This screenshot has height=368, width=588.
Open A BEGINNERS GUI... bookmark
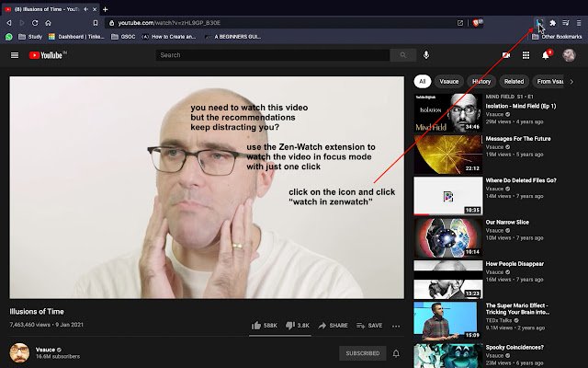click(x=232, y=37)
